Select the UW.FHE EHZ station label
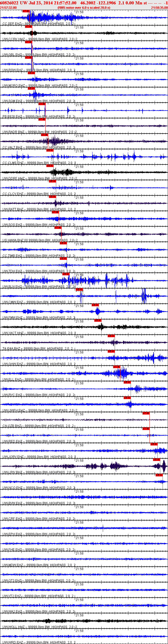168x644 pixels. coord(12,550)
